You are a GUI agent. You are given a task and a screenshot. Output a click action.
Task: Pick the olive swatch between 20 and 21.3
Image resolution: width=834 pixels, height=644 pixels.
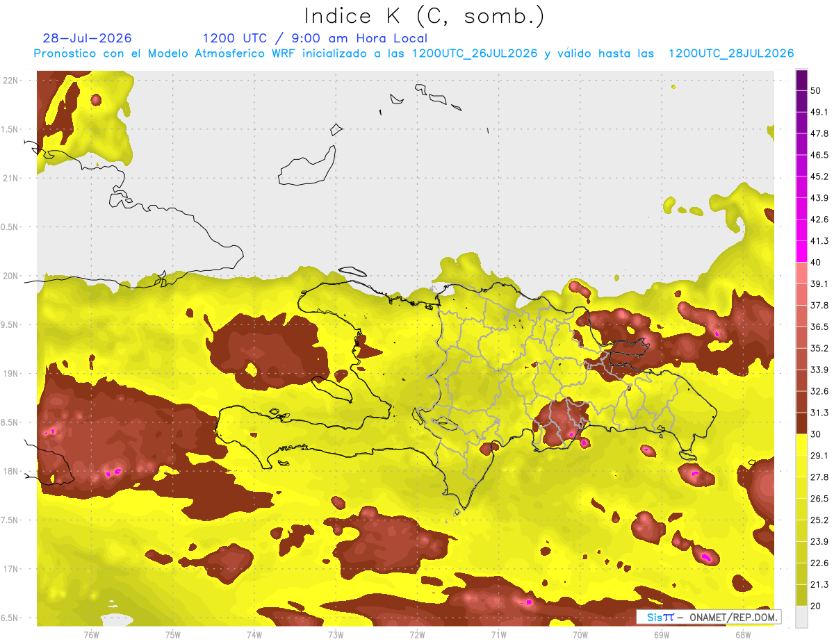tap(801, 595)
